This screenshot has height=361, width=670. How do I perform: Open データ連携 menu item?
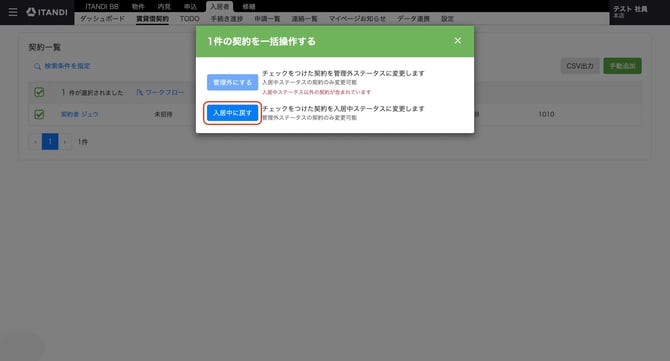[413, 19]
